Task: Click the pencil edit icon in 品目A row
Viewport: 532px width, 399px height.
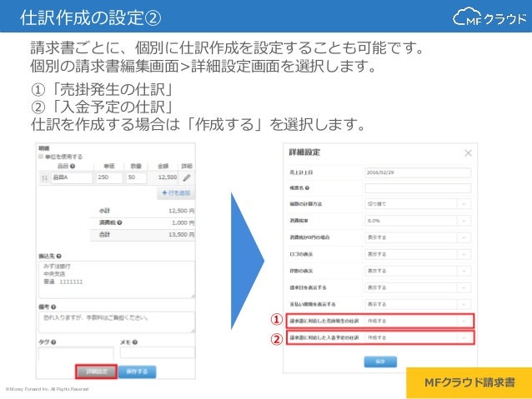Action: (x=187, y=177)
